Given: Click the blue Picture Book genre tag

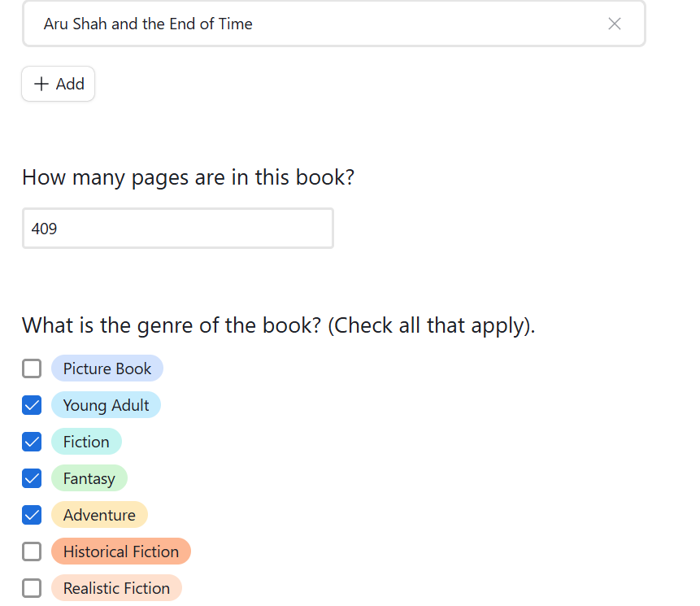Looking at the screenshot, I should point(107,368).
